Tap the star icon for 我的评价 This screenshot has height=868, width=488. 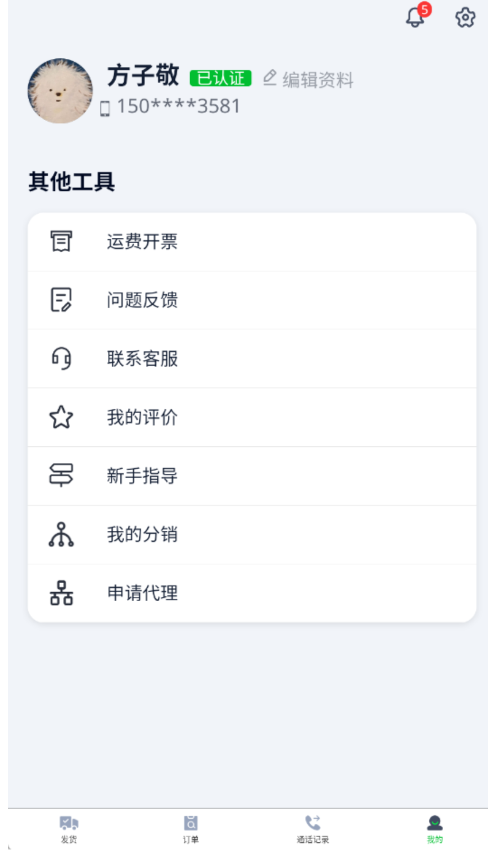(61, 417)
